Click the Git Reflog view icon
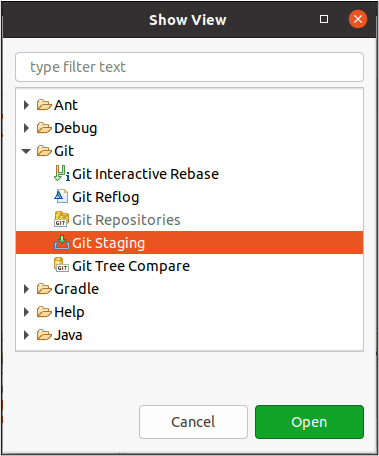This screenshot has width=379, height=456. tap(61, 197)
